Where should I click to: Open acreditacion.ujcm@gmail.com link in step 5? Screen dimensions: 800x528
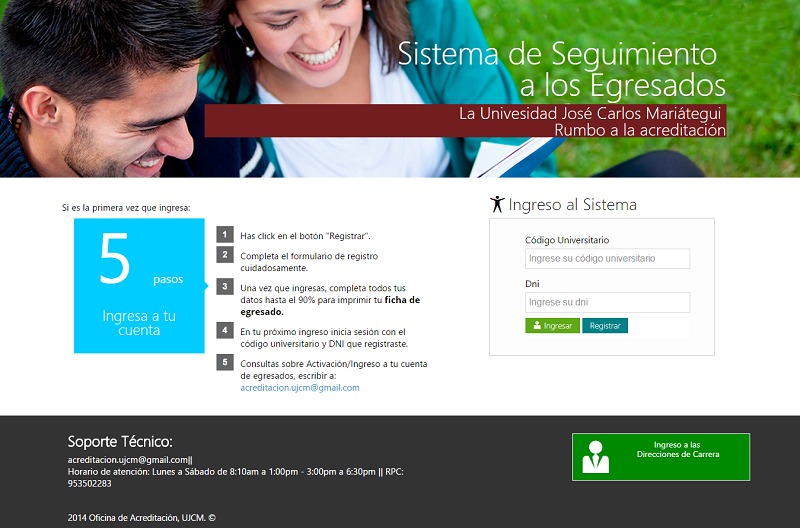299,388
